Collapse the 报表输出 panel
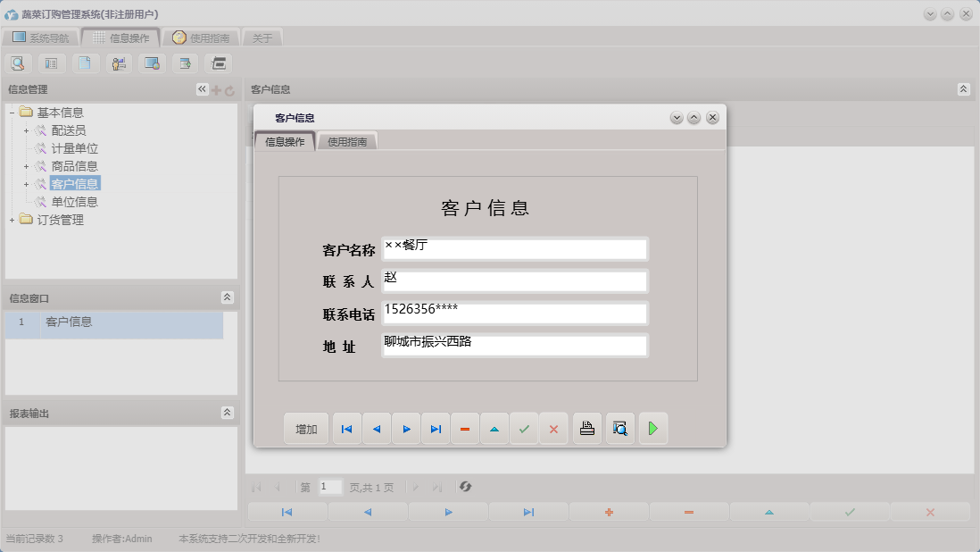The image size is (980, 552). (228, 413)
